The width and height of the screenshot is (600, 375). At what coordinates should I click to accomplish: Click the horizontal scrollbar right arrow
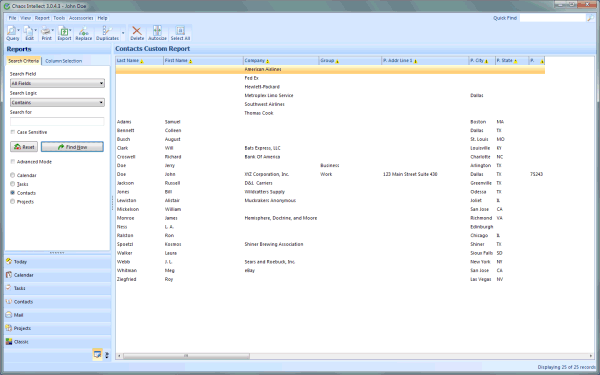[x=591, y=356]
